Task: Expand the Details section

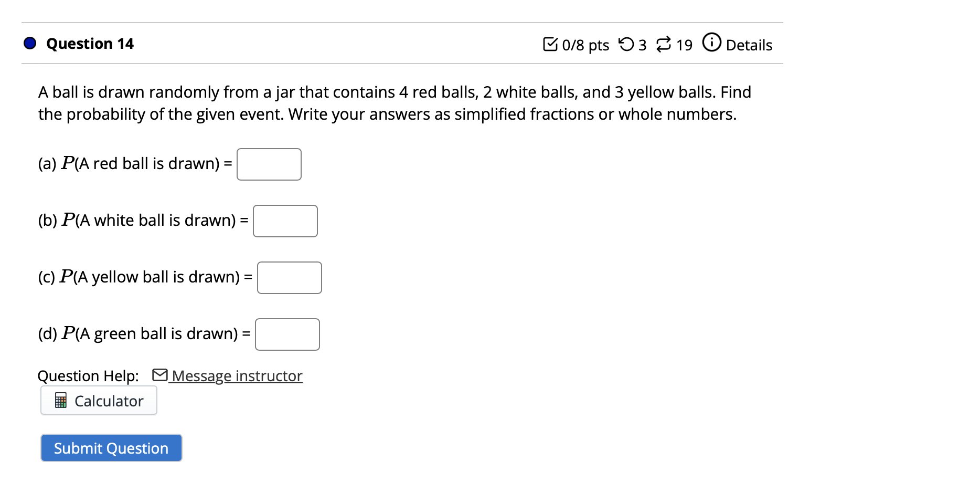Action: [749, 45]
